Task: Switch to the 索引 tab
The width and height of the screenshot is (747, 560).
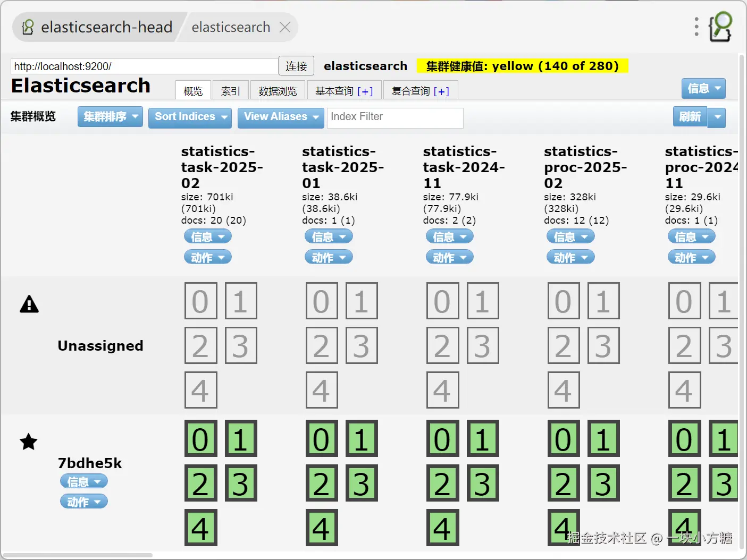Action: click(231, 91)
